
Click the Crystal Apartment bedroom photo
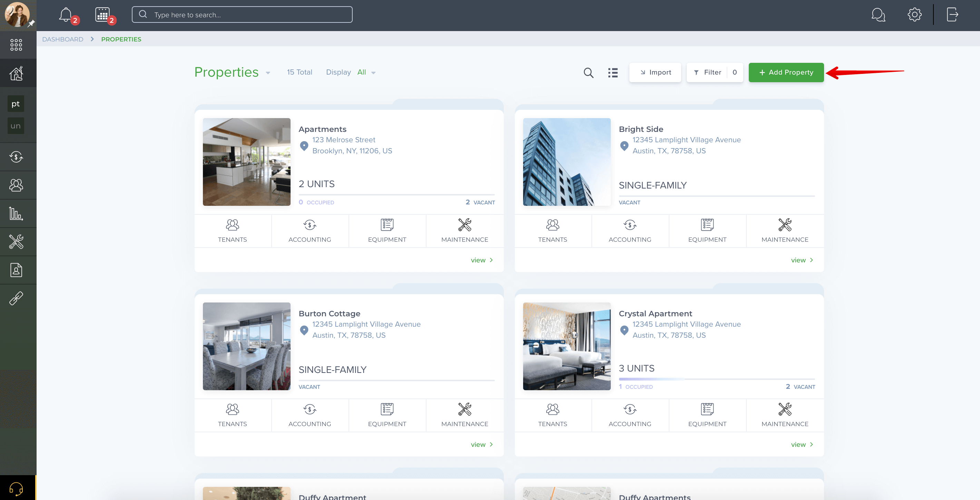click(567, 346)
